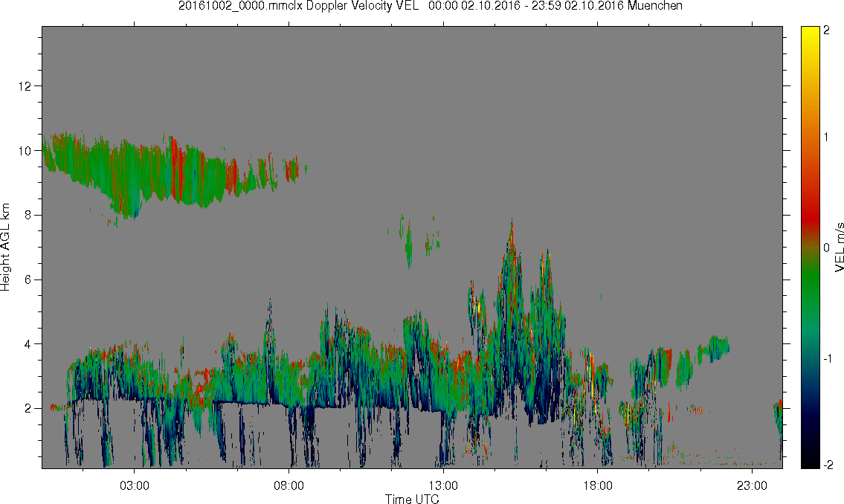Click the 03:00 time tick label

pos(134,485)
